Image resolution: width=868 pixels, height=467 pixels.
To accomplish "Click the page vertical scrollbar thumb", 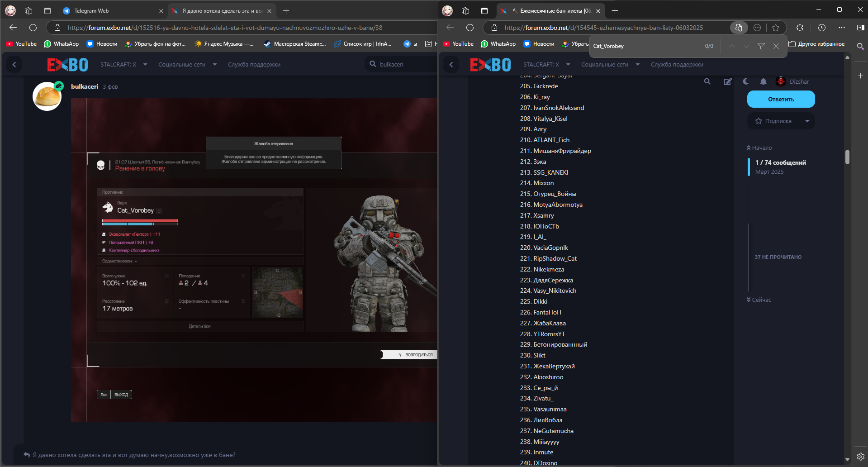I will [847, 157].
